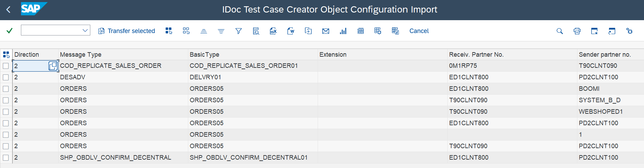Click the Sort Ascending icon
644x168 pixels.
pyautogui.click(x=204, y=31)
